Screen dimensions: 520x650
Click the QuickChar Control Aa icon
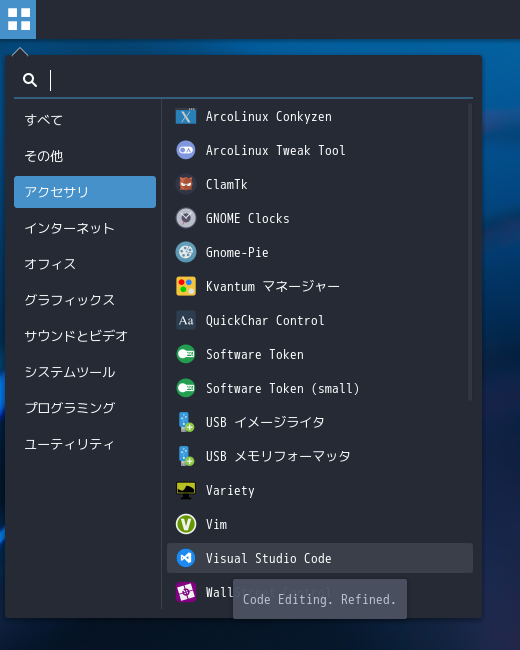(186, 320)
